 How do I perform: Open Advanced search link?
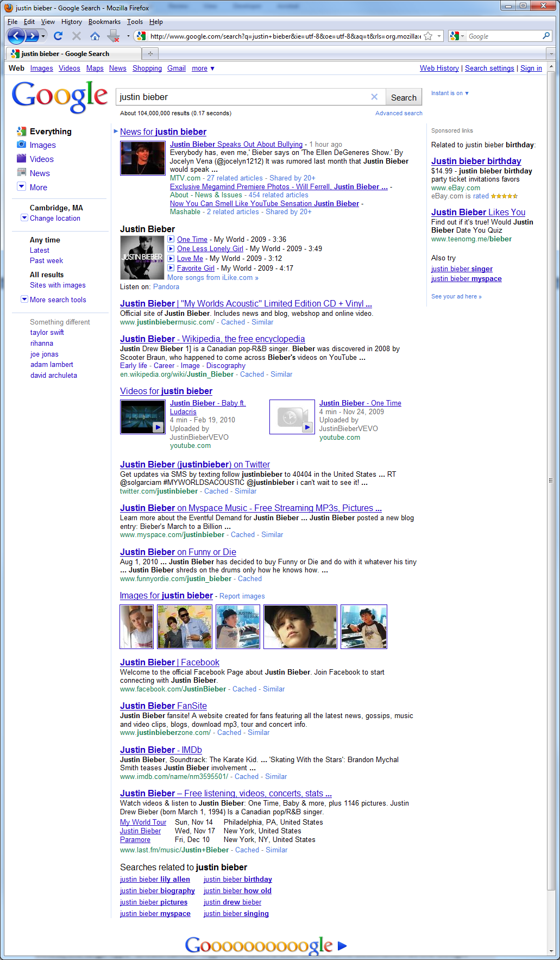(x=399, y=113)
